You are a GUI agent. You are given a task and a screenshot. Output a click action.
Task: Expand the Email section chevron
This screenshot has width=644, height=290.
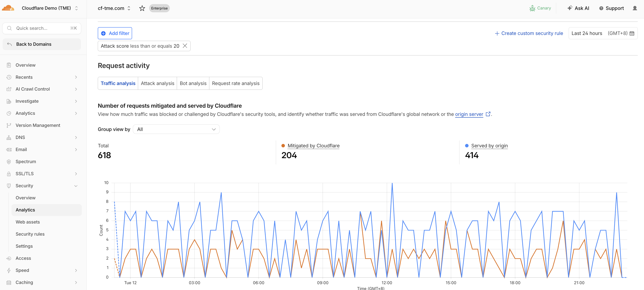coord(76,150)
